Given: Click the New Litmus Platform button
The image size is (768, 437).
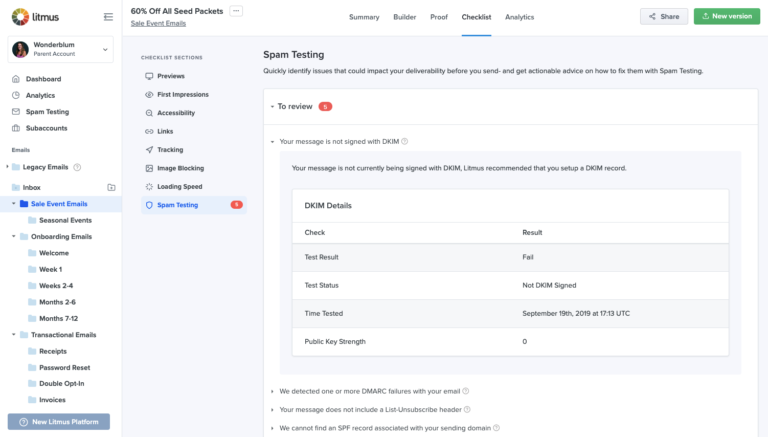Looking at the screenshot, I should [x=59, y=422].
